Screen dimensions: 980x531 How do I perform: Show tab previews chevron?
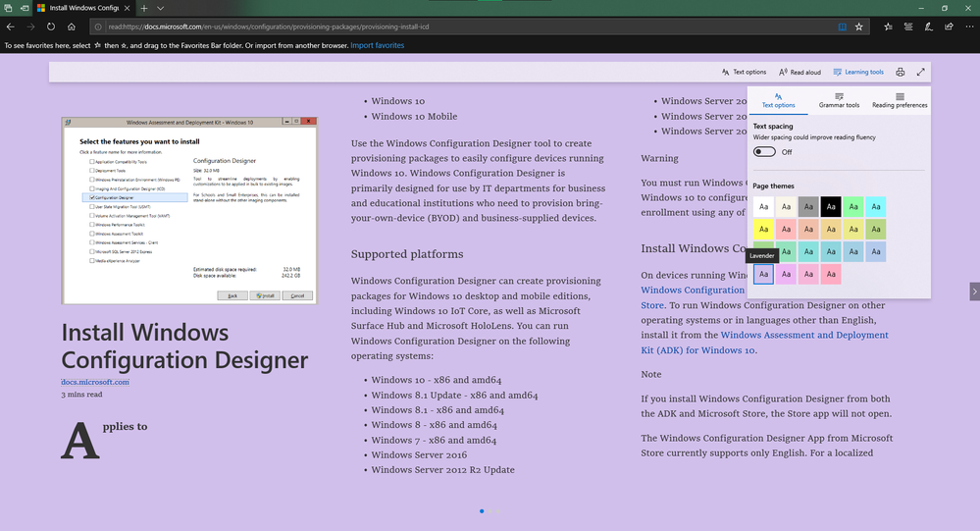pyautogui.click(x=160, y=8)
